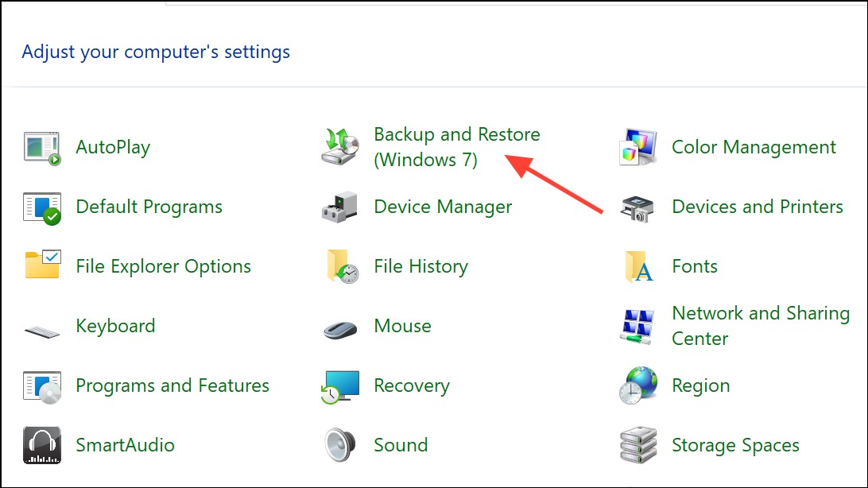Click the Device Manager icon
Screen dimensions: 868x488
pos(341,207)
